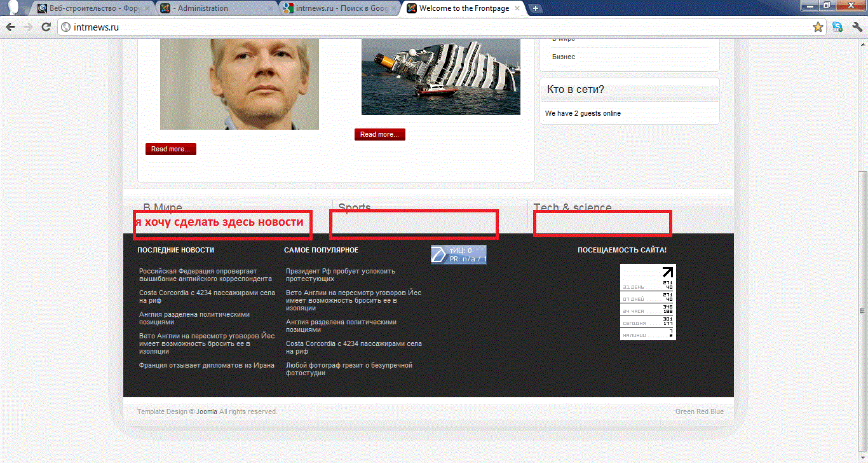Open the Chrome wrench settings menu
The height and width of the screenshot is (463, 868).
click(x=857, y=27)
